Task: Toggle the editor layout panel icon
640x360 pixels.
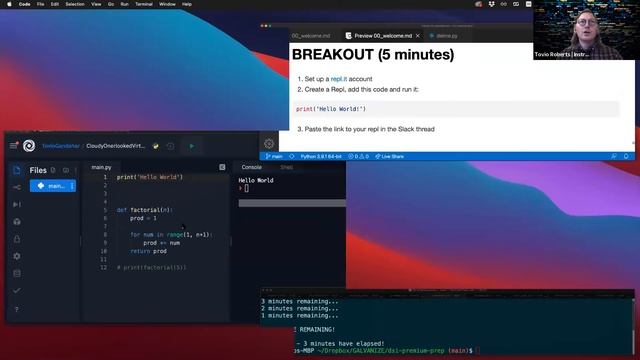Action: click(222, 167)
